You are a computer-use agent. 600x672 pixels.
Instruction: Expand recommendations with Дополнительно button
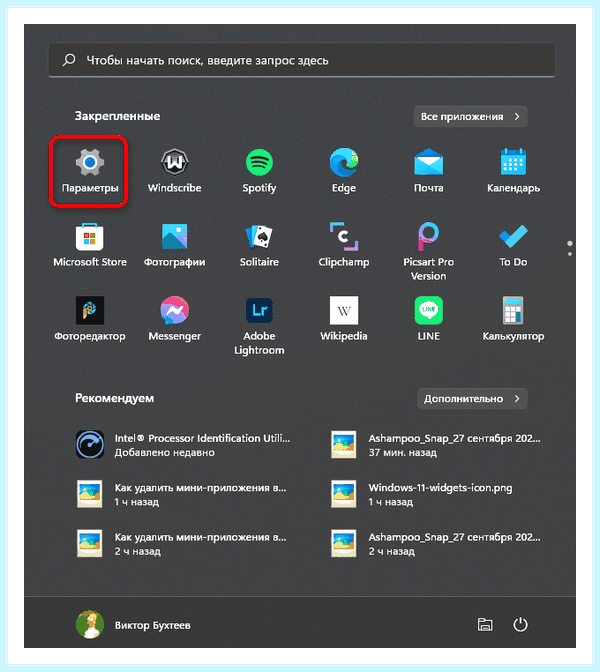[472, 399]
